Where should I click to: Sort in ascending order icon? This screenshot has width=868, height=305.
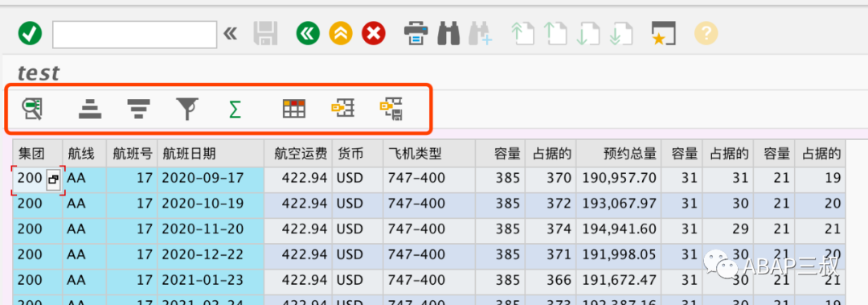click(x=90, y=109)
